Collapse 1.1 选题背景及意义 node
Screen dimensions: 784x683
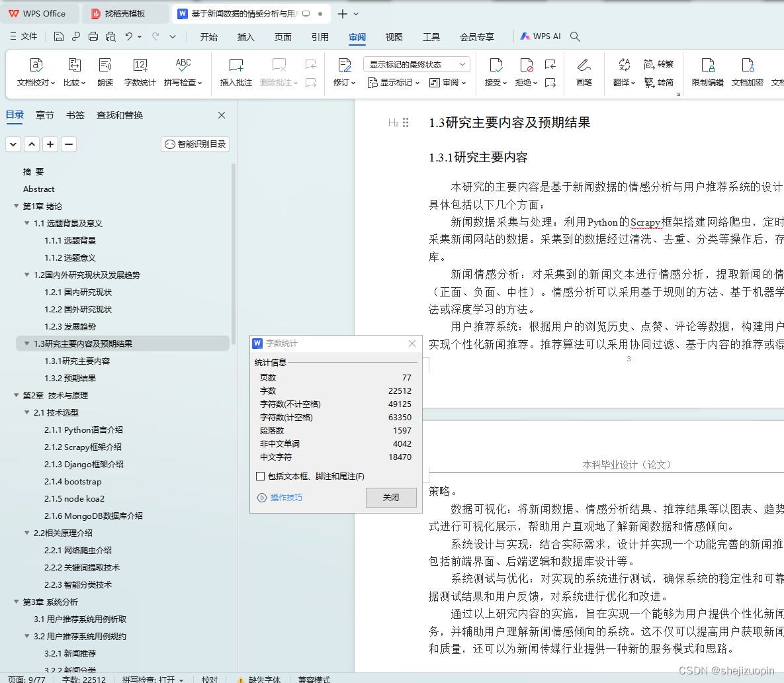(27, 223)
